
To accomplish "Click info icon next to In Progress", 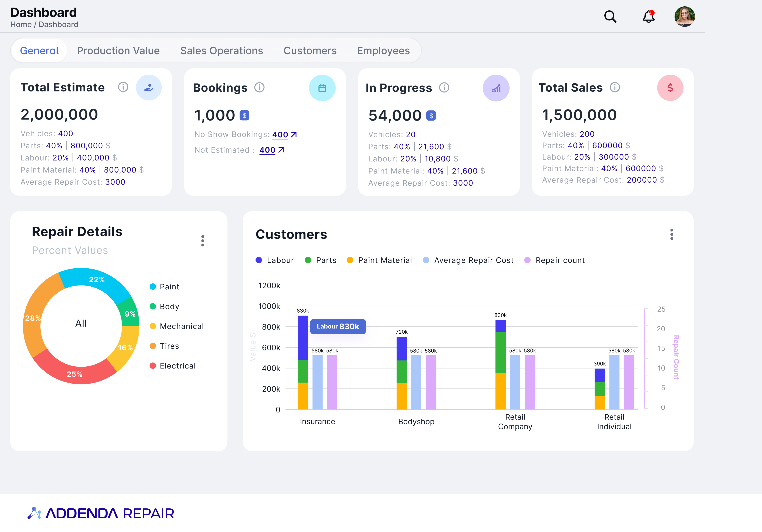I will tap(444, 88).
